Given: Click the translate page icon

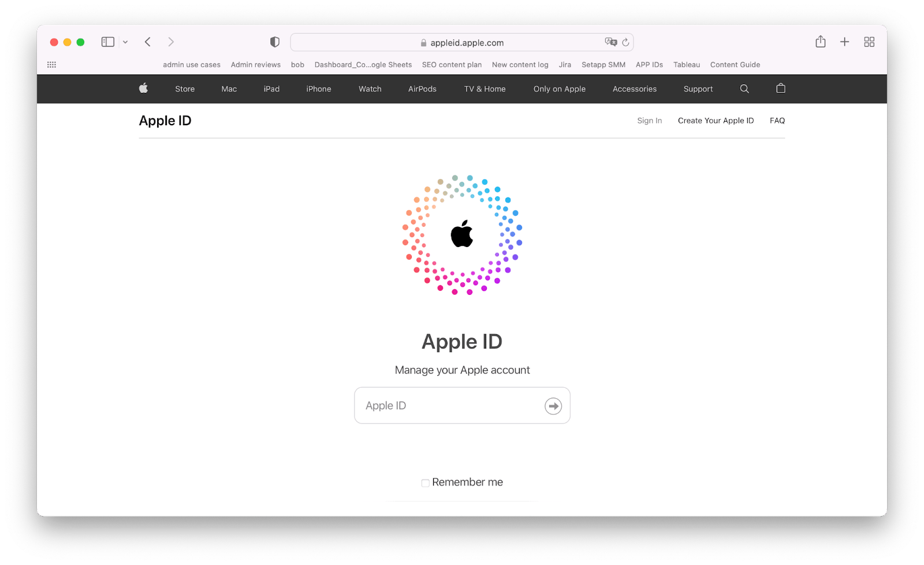Looking at the screenshot, I should coord(610,42).
